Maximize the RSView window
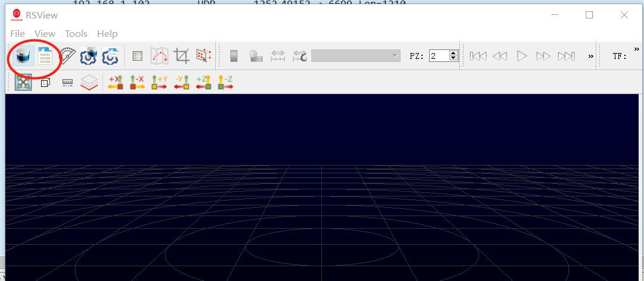 [x=589, y=15]
